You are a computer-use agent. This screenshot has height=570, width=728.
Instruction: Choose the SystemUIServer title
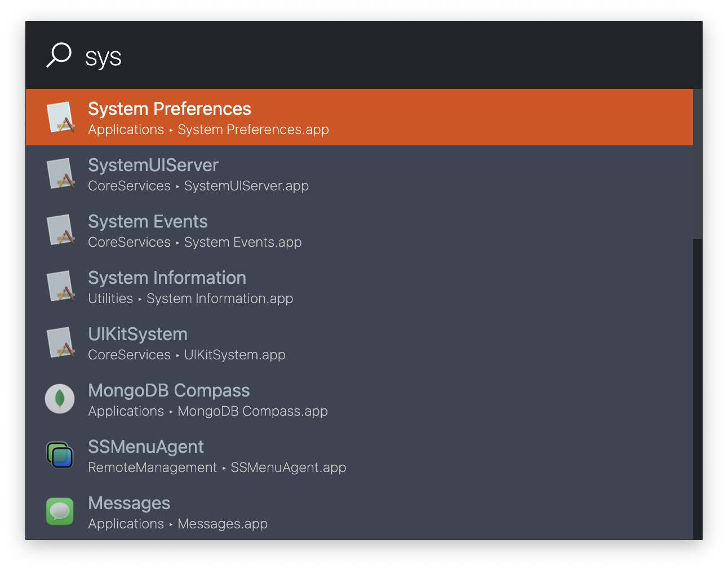point(153,165)
